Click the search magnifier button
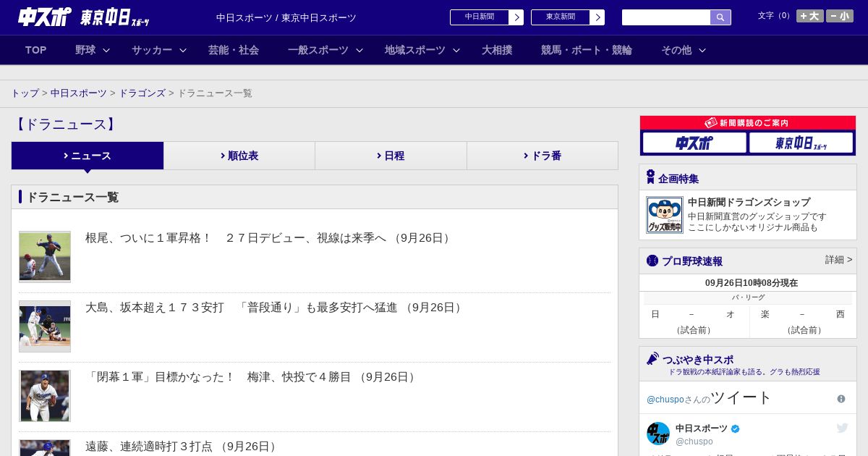 [720, 17]
